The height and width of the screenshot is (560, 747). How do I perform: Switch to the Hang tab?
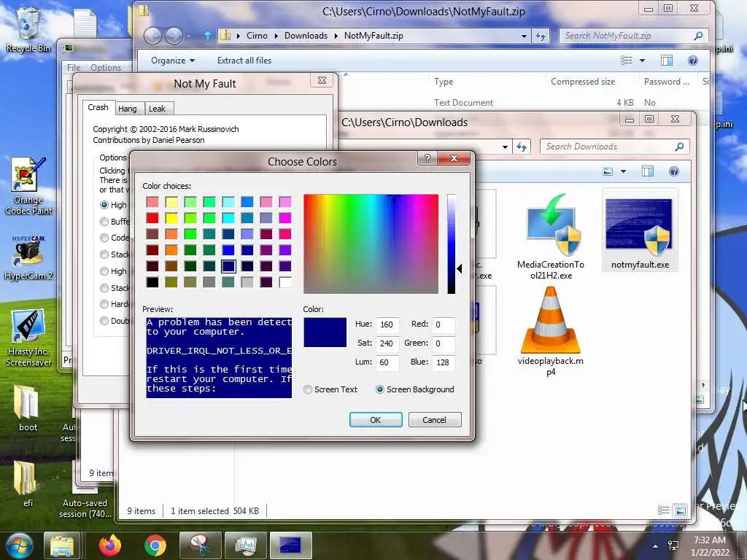(127, 109)
